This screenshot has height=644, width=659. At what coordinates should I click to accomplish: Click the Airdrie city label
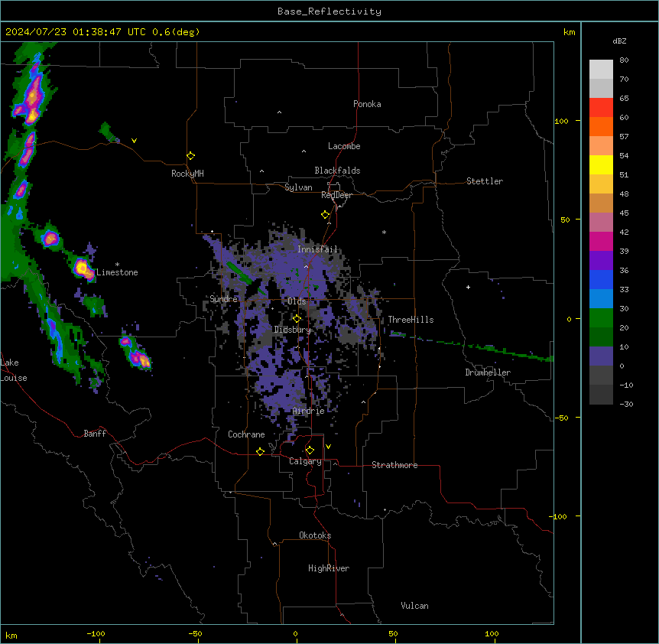(309, 411)
